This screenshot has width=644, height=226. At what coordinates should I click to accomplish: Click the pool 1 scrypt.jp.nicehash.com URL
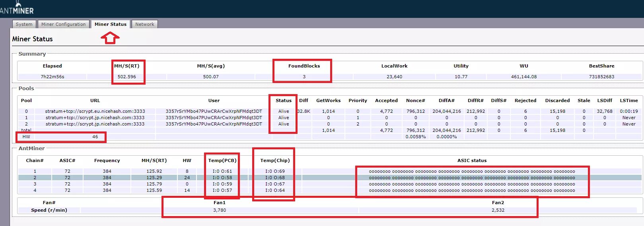pos(95,118)
